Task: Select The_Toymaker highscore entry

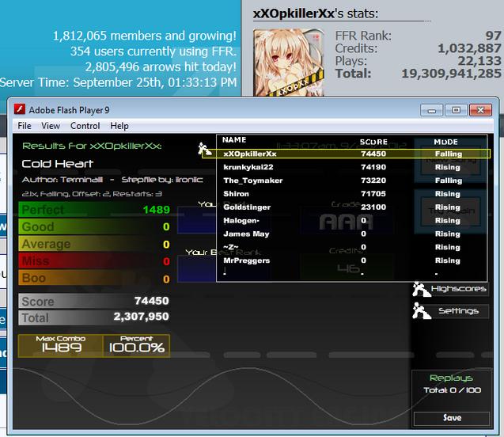Action: tap(351, 180)
